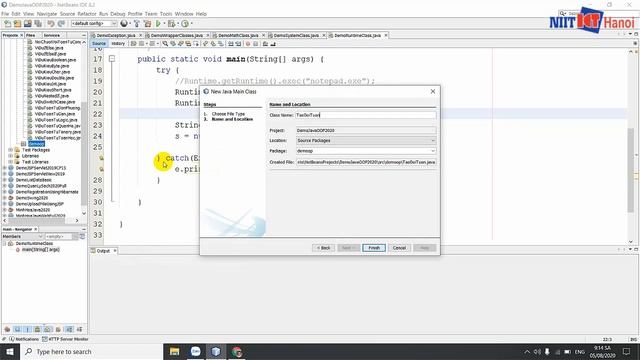
Task: Click the Windows search box
Action: click(91, 351)
